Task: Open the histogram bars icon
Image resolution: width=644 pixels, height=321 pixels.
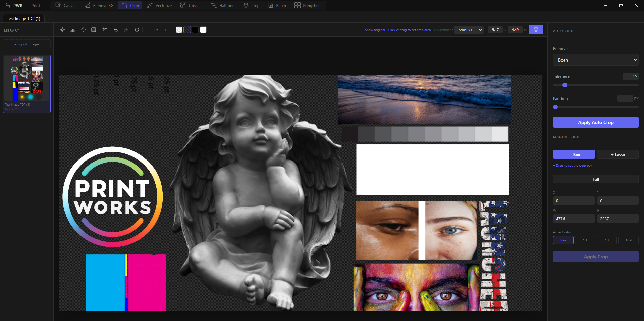Action: tap(72, 30)
